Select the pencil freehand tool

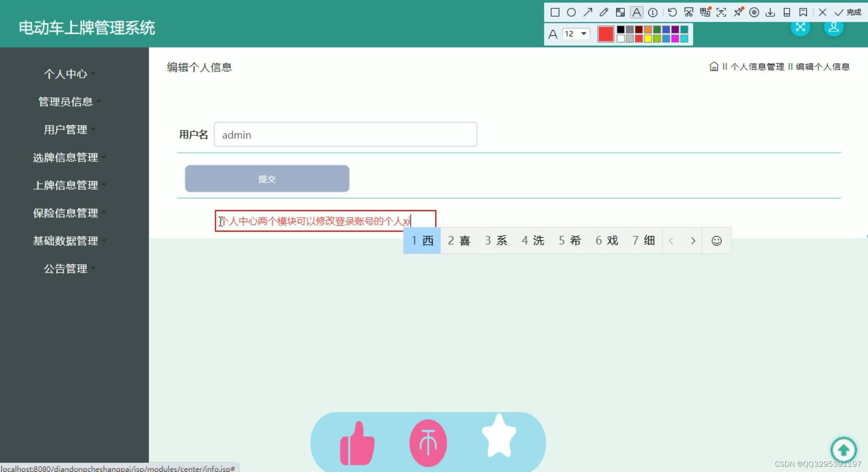click(x=604, y=12)
